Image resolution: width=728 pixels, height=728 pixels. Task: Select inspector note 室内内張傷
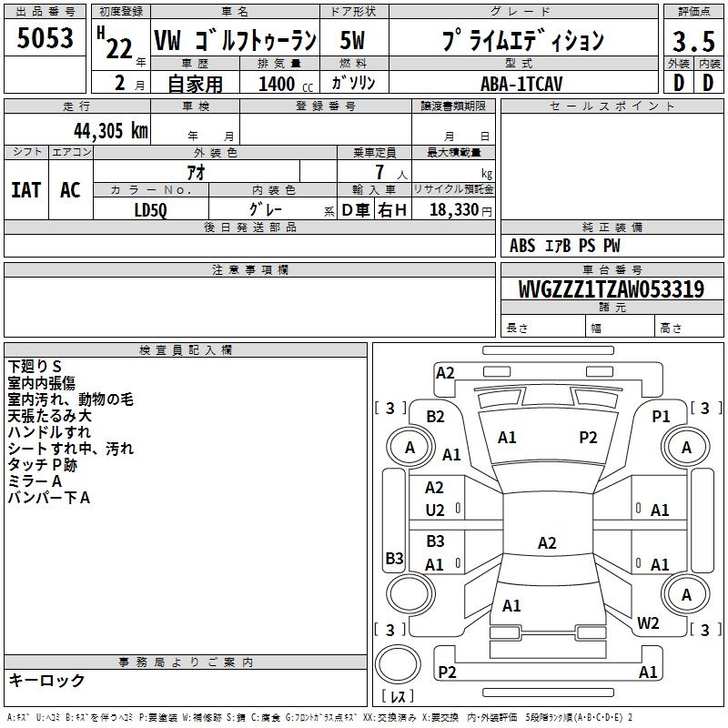pyautogui.click(x=41, y=383)
